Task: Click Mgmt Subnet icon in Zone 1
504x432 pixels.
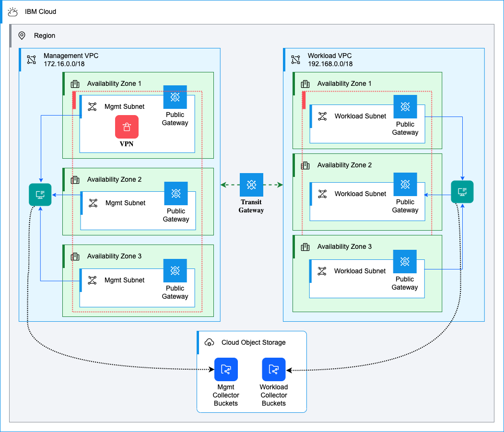Action: (92, 107)
